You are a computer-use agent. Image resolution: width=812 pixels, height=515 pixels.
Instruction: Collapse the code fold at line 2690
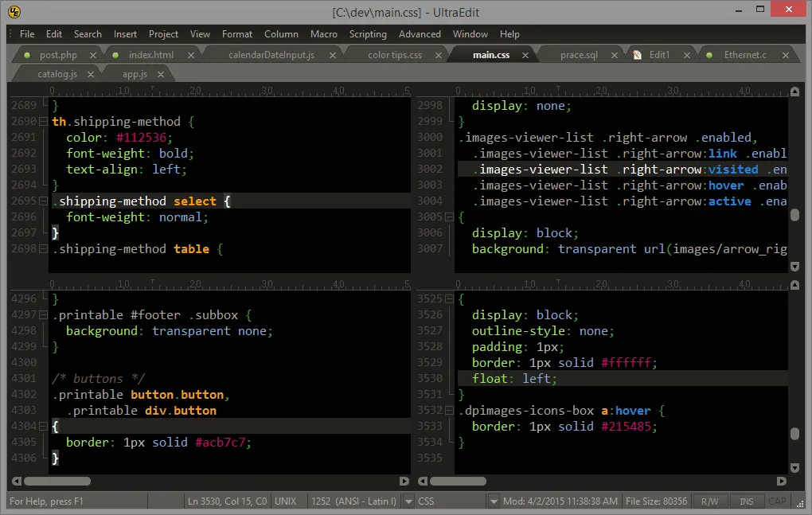tap(42, 122)
